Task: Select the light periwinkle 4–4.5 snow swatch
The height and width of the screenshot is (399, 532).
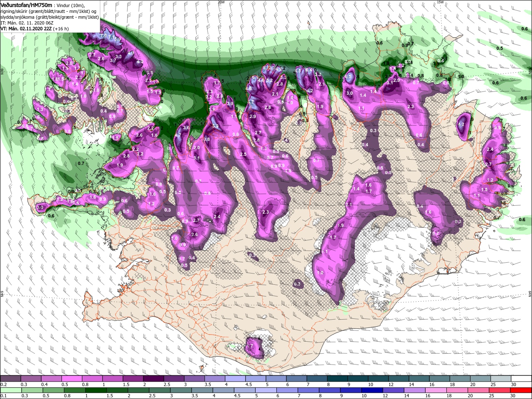Action: pyautogui.click(x=235, y=379)
